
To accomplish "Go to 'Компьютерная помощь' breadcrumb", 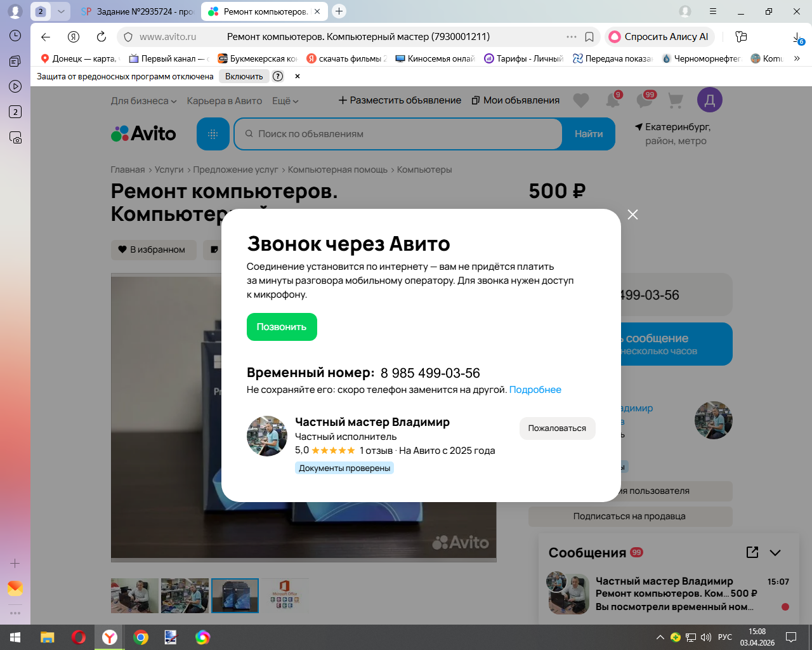I will [x=337, y=170].
